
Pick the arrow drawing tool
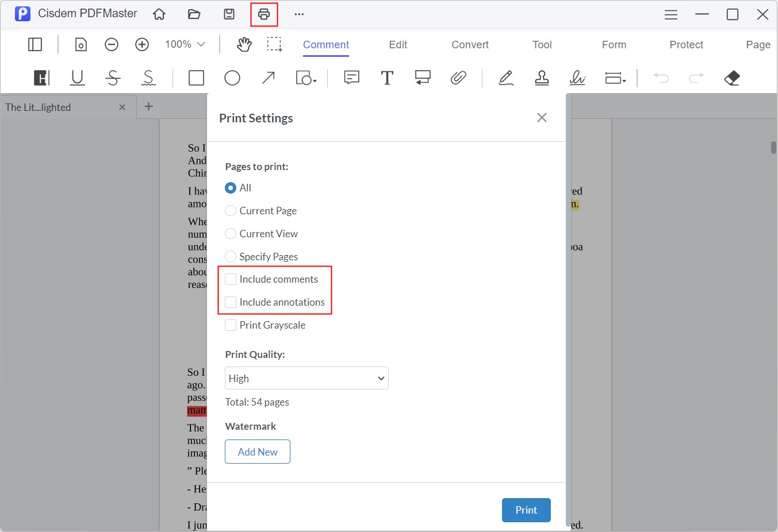pos(268,78)
